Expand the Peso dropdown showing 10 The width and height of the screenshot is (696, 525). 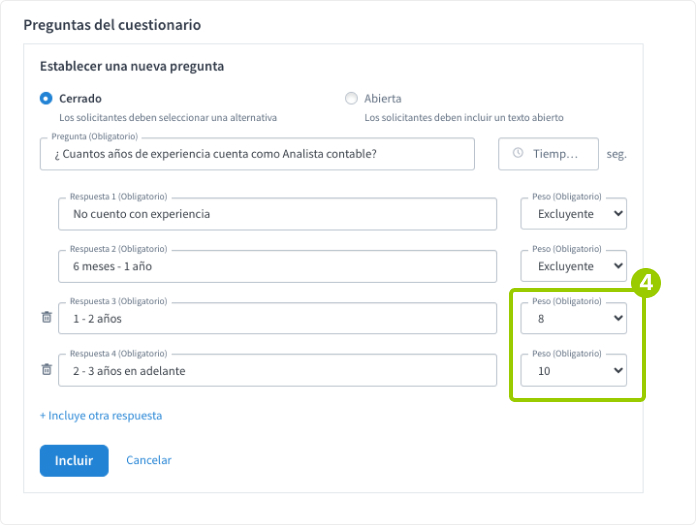[x=574, y=371]
